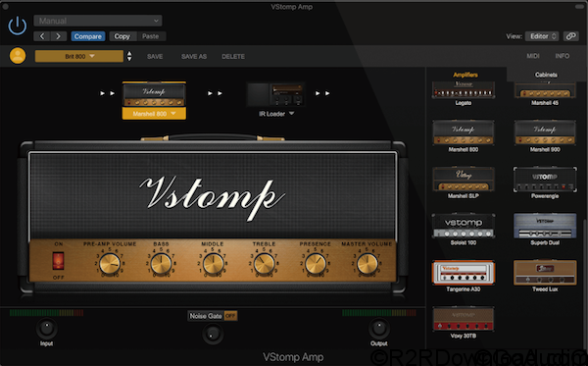Open the IR Loader dropdown
Viewport: 588px width, 366px height.
tap(276, 114)
